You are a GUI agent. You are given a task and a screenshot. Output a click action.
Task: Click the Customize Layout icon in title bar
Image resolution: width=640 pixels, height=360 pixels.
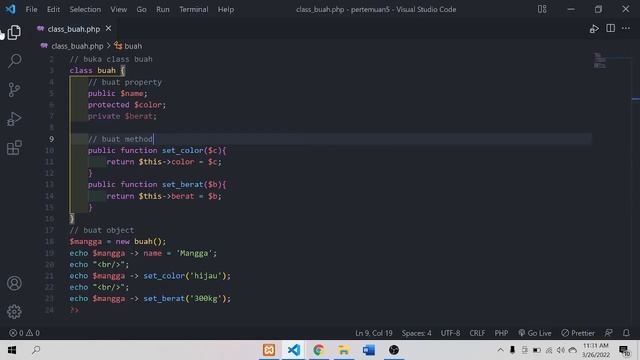542,9
